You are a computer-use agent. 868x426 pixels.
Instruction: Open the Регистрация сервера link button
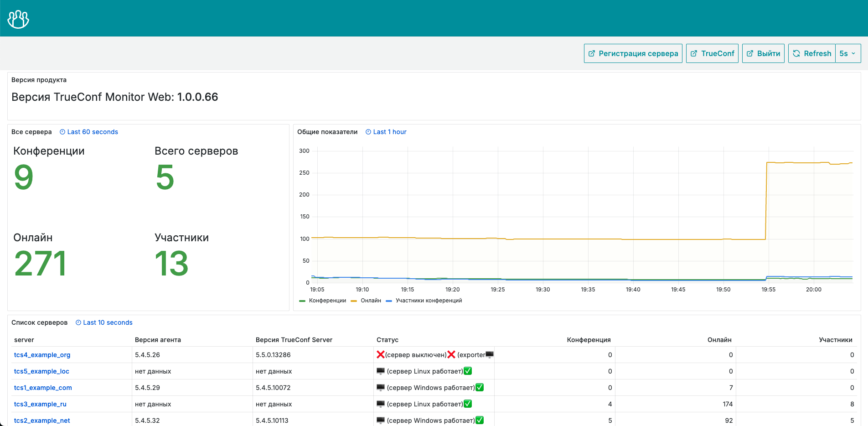633,53
